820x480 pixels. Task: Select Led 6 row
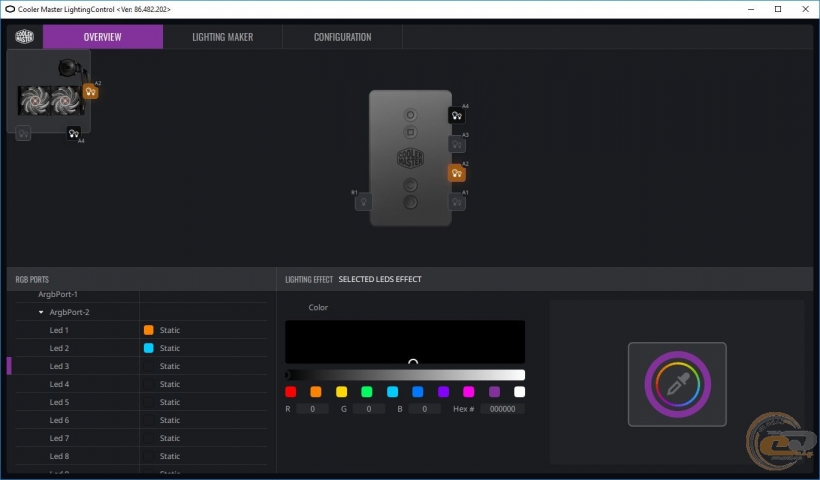pyautogui.click(x=141, y=420)
